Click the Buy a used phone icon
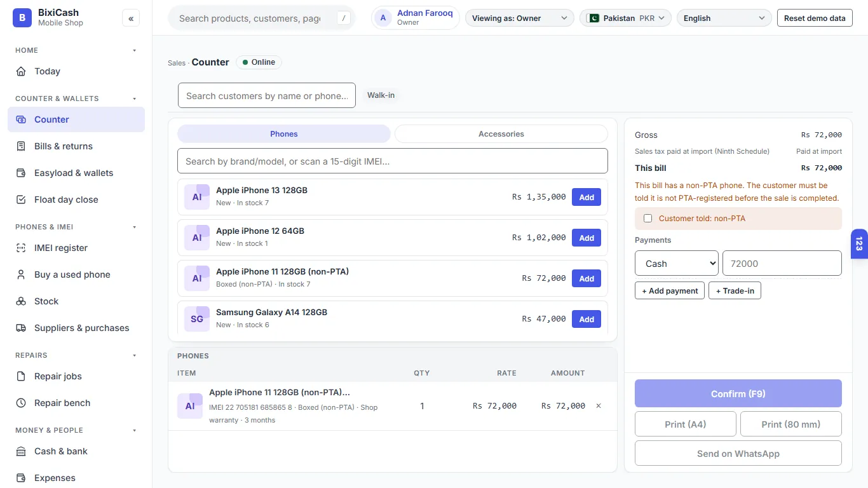The image size is (868, 488). [21, 274]
